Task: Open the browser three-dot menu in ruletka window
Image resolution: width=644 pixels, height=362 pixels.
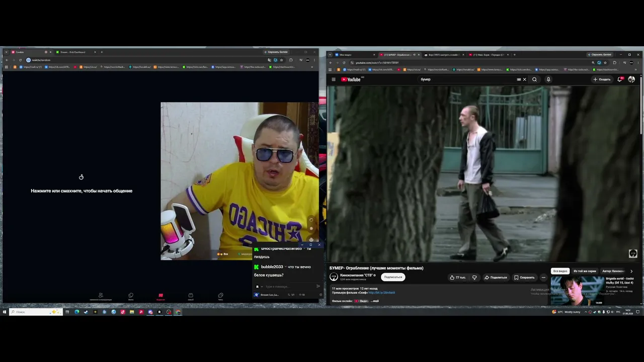Action: tap(314, 60)
